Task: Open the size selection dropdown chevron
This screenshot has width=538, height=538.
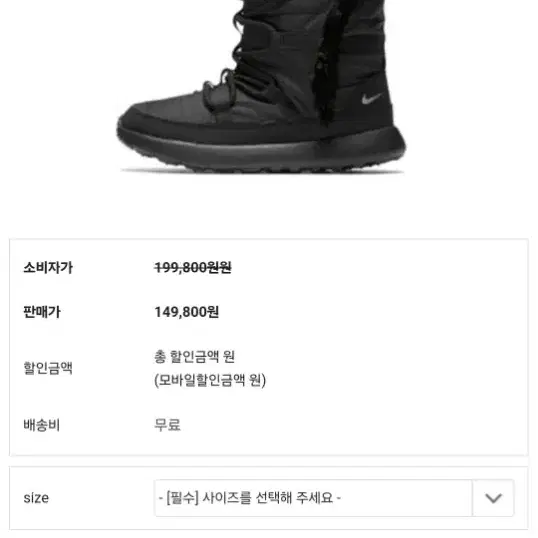Action: point(493,498)
